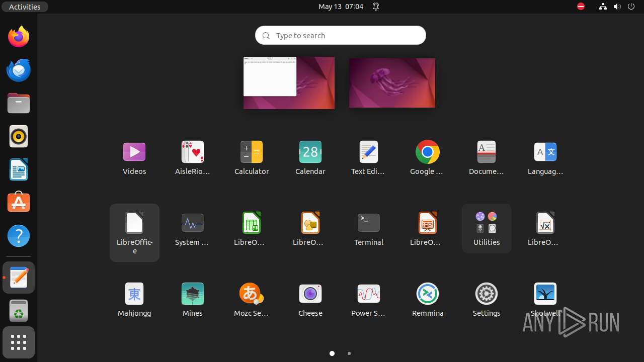Launch LibreOffice Calc spreadsheet icon

pyautogui.click(x=252, y=228)
